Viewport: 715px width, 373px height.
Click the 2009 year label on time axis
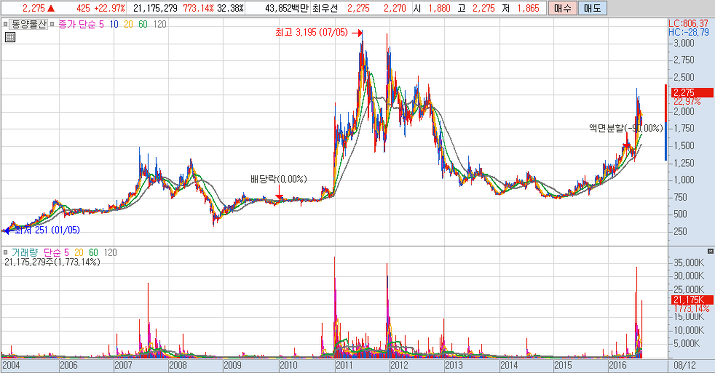(x=233, y=366)
